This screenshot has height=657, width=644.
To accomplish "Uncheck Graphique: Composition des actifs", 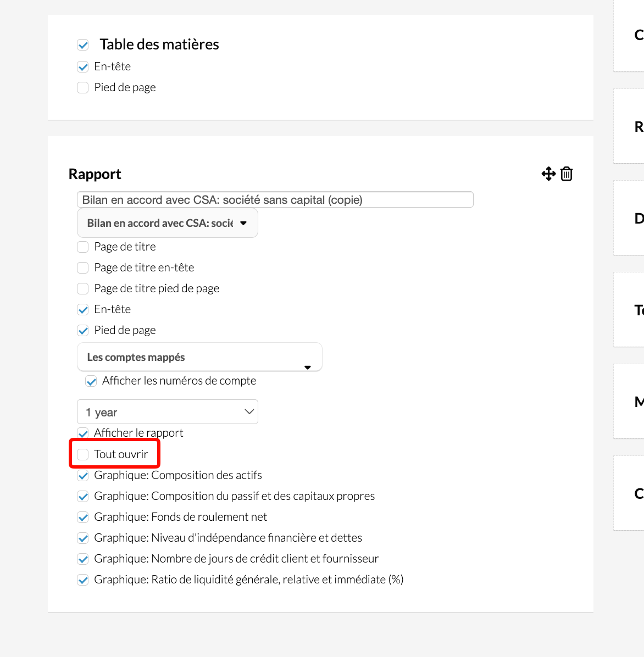I will click(x=83, y=475).
